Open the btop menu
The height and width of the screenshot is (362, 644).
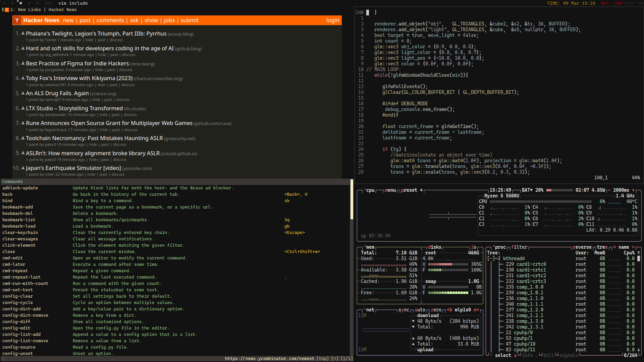click(390, 190)
